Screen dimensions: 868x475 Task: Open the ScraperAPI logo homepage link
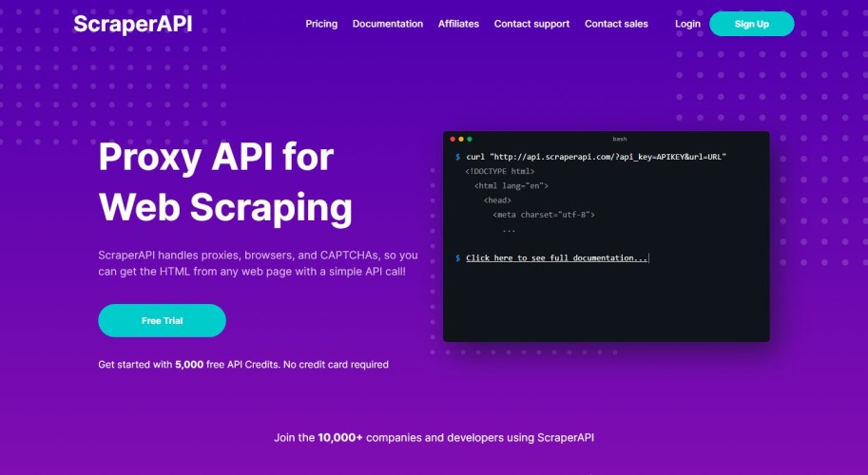point(133,24)
